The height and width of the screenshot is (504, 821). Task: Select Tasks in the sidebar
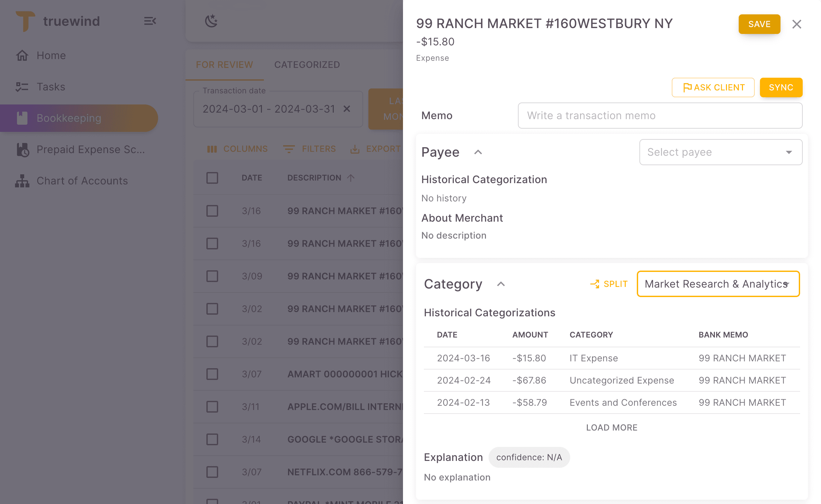click(x=51, y=87)
